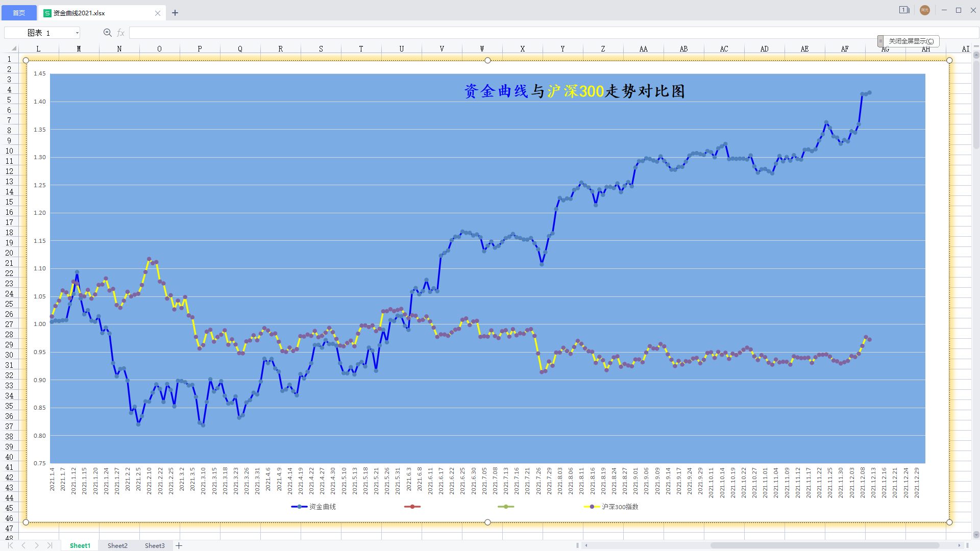Screen dimensions: 980x551
Task: Open the window workspace switcher icon
Action: (904, 10)
